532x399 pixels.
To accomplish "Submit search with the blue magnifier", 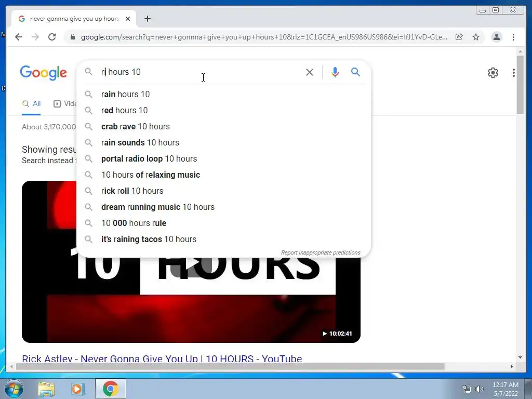I will (355, 72).
